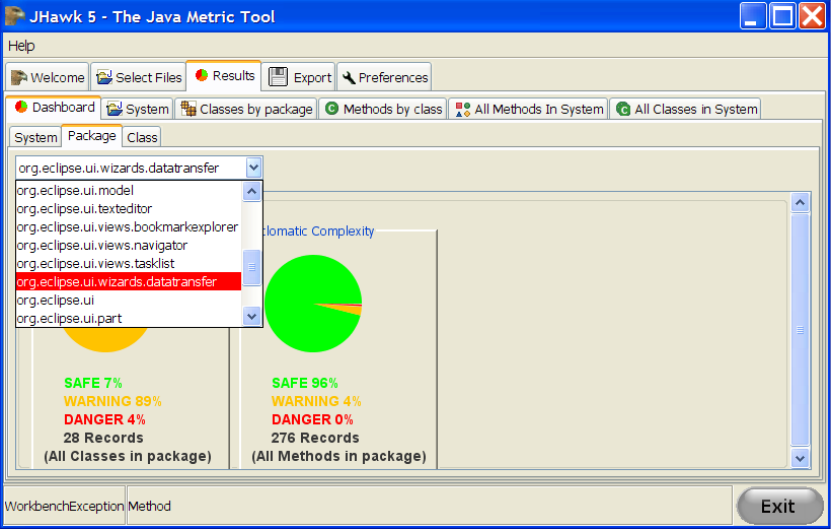Click the floppy disk icon on the Export tab
Screen dimensions: 831x529
point(278,77)
